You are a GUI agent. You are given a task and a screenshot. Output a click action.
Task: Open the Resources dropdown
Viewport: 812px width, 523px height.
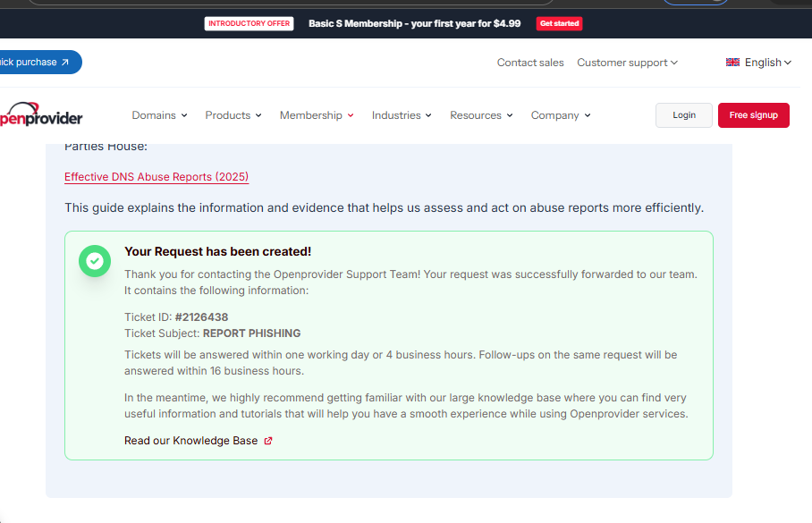pyautogui.click(x=481, y=115)
